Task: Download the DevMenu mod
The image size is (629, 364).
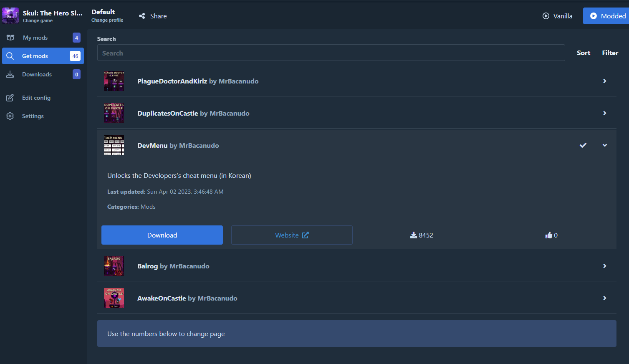Action: [x=162, y=235]
